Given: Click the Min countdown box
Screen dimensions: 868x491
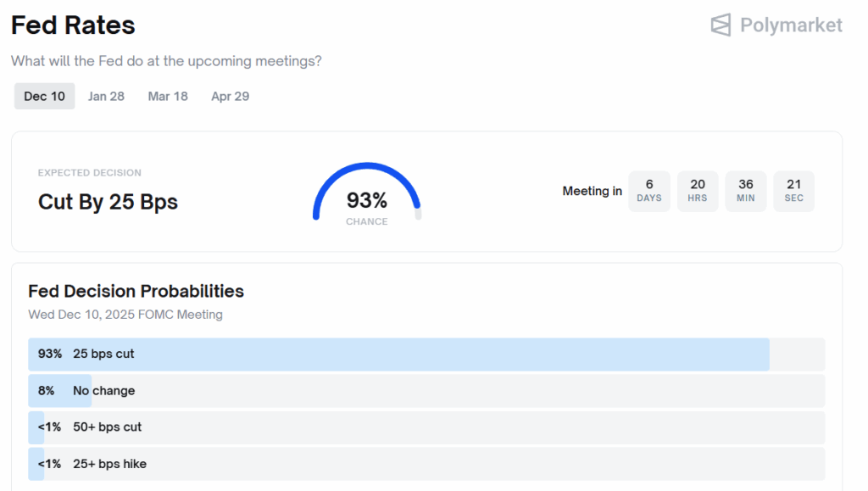Looking at the screenshot, I should pos(746,191).
